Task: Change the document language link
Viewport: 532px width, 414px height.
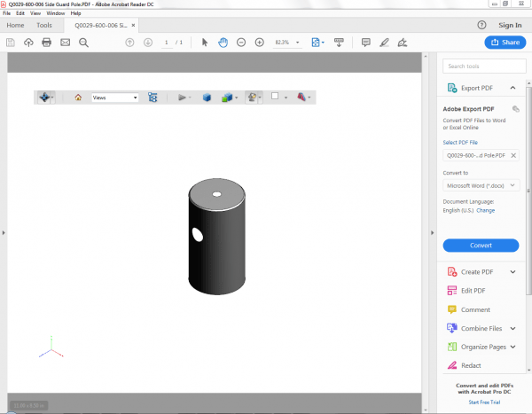Action: coord(486,210)
